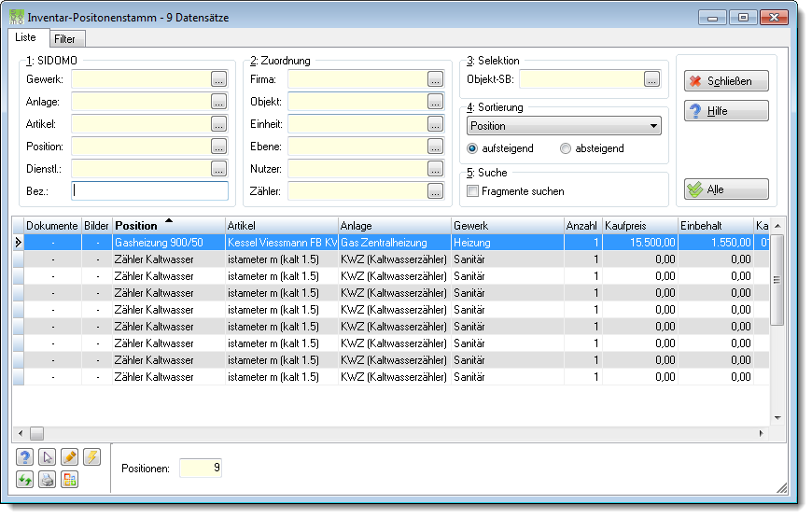Open the Objekt-SB lookup ellipsis button
Screen dimensions: 812x518
pos(652,79)
